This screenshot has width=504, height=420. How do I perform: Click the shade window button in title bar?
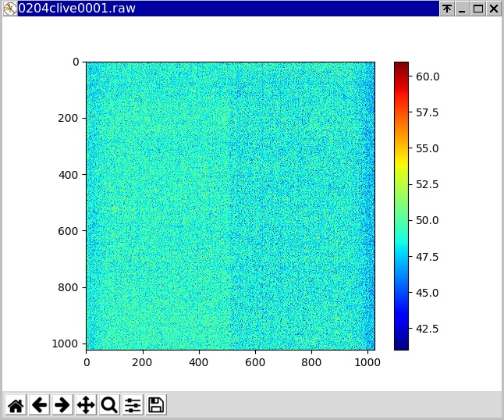[447, 9]
